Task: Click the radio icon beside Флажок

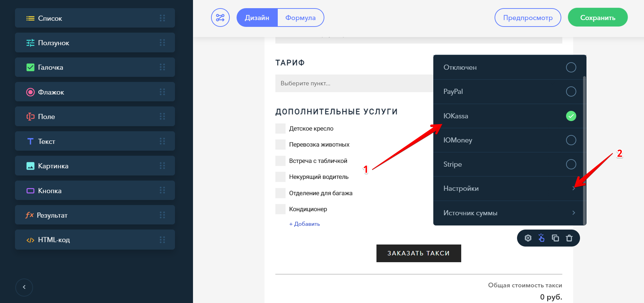Action: click(30, 92)
